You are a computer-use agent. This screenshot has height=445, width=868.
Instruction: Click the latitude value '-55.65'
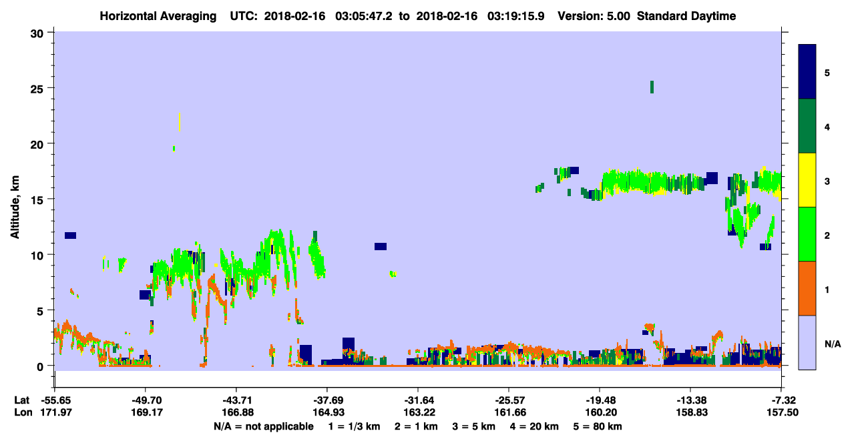pyautogui.click(x=55, y=400)
